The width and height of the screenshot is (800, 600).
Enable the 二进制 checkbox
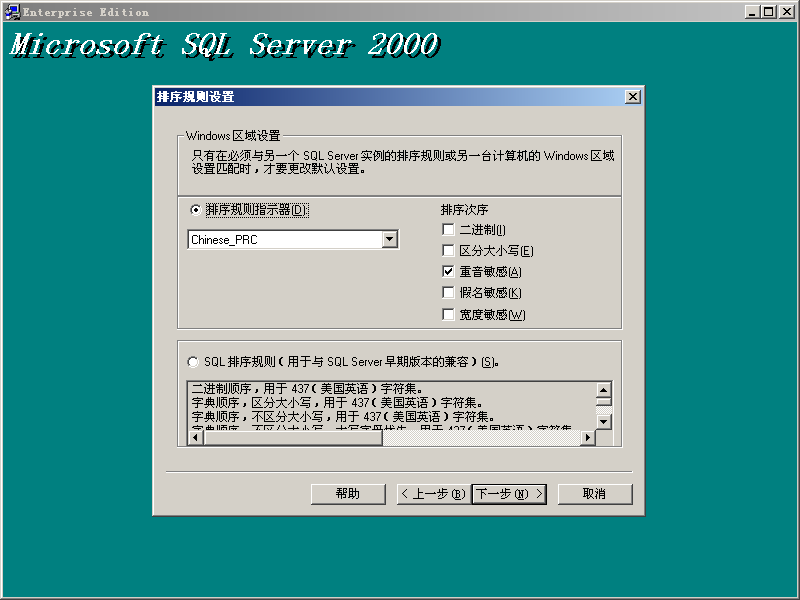[448, 230]
